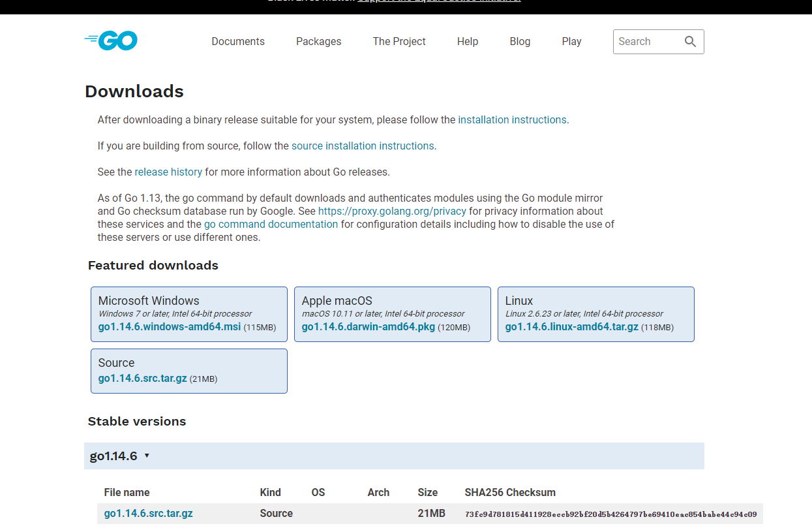Click the Kind column header
Image resolution: width=812 pixels, height=530 pixels.
[x=271, y=492]
